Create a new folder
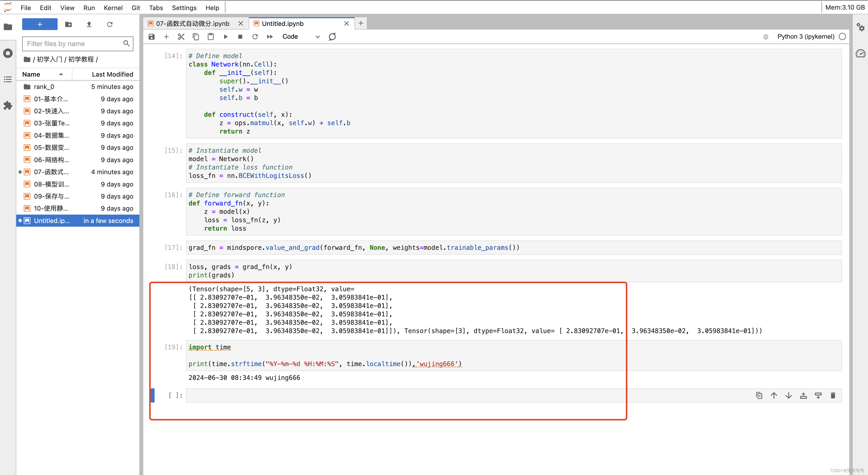The height and width of the screenshot is (475, 868). (x=68, y=24)
